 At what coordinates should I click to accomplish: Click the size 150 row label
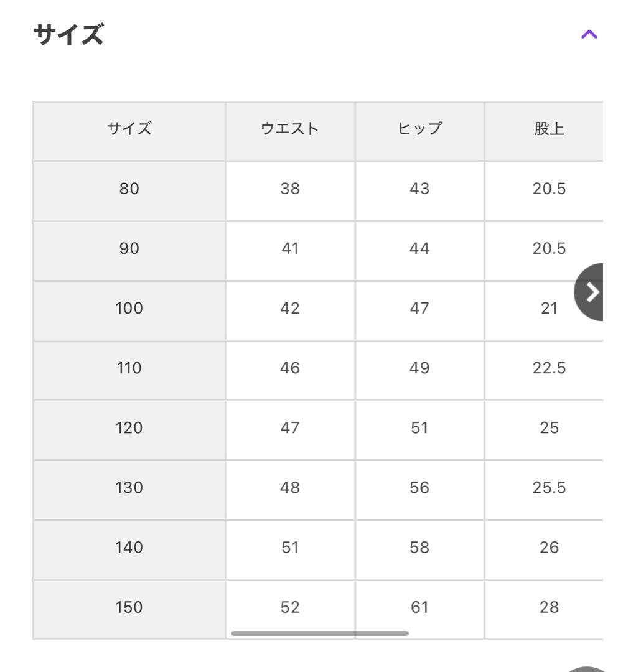129,607
